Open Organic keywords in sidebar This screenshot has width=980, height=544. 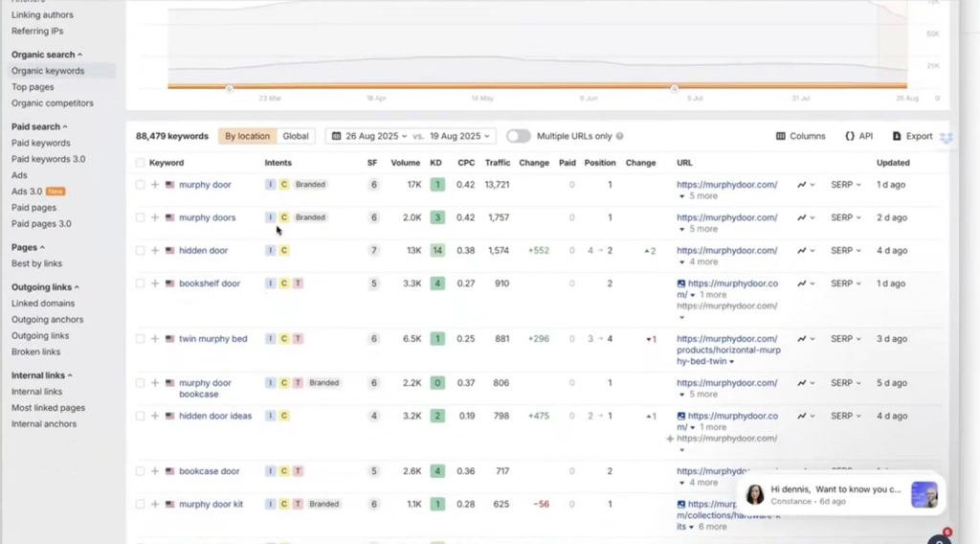48,71
